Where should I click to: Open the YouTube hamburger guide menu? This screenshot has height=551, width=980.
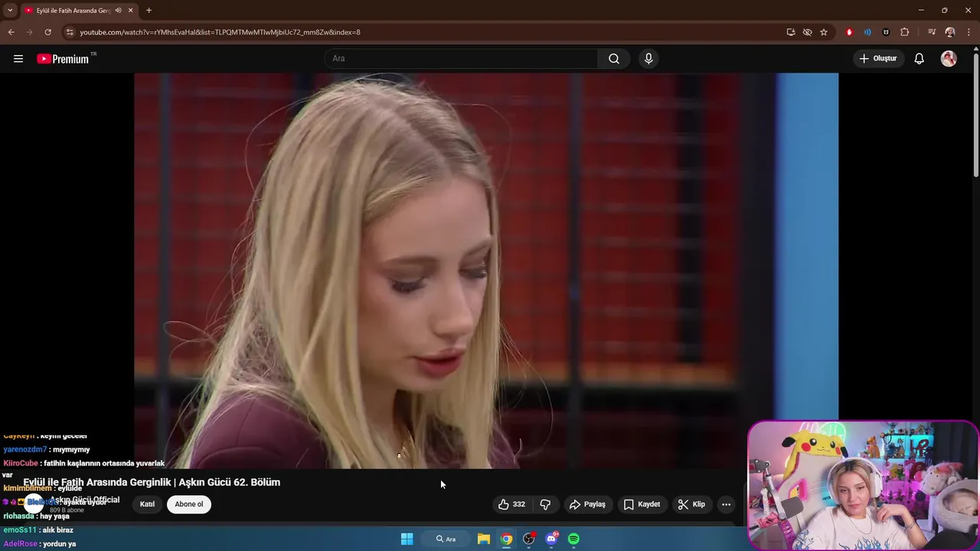pos(18,59)
